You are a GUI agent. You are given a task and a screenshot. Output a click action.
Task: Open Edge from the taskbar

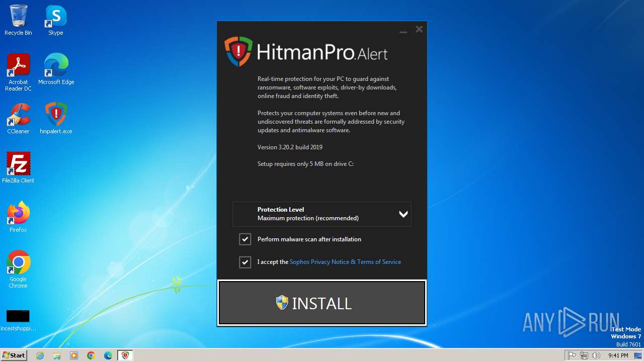(x=108, y=355)
